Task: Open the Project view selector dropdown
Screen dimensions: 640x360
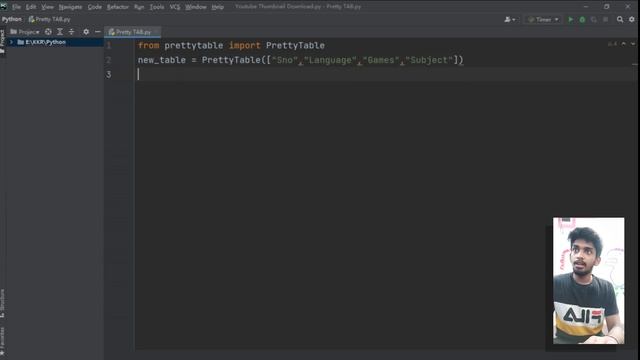Action: (25, 32)
